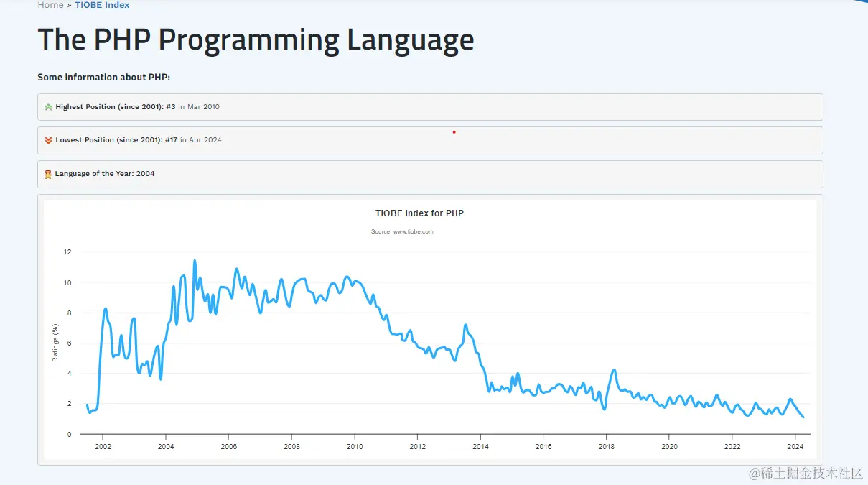Click the 2 y-axis value
The image size is (868, 485).
[70, 404]
